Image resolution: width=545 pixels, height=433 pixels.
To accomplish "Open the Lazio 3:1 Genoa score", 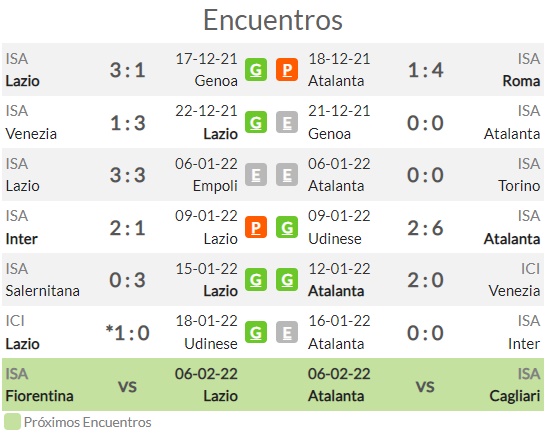I will click(x=128, y=70).
